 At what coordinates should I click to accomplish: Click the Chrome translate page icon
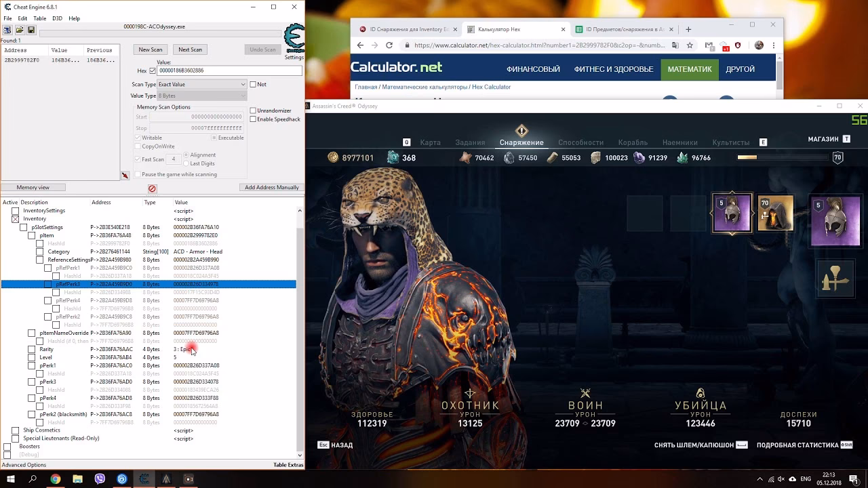click(x=675, y=45)
